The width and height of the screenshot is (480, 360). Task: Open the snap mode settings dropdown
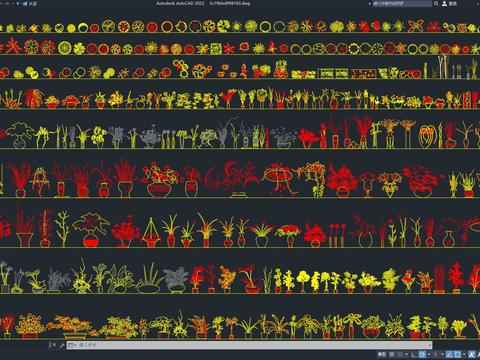[x=407, y=354]
